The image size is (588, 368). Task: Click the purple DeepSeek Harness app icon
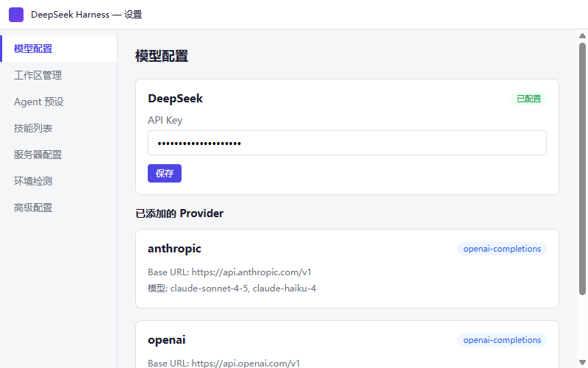coord(16,15)
